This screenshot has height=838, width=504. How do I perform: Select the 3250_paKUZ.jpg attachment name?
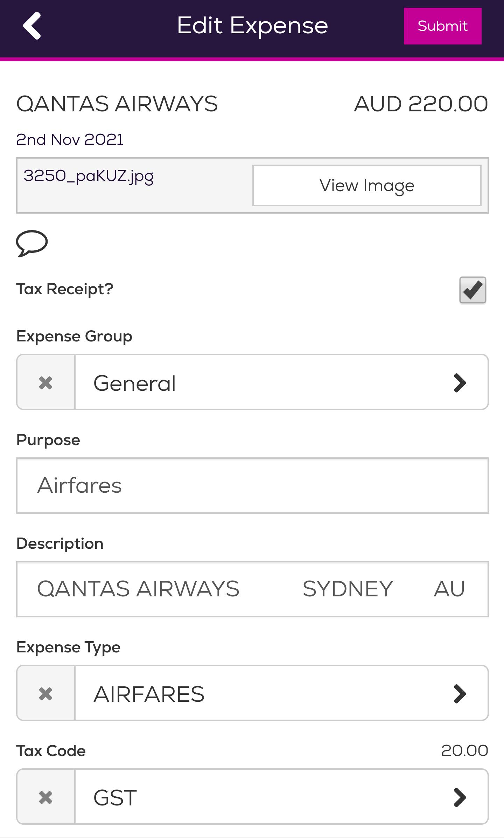89,176
